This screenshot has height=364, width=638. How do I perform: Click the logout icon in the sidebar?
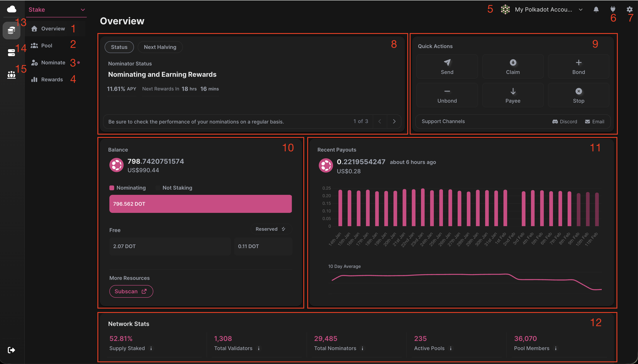12,350
